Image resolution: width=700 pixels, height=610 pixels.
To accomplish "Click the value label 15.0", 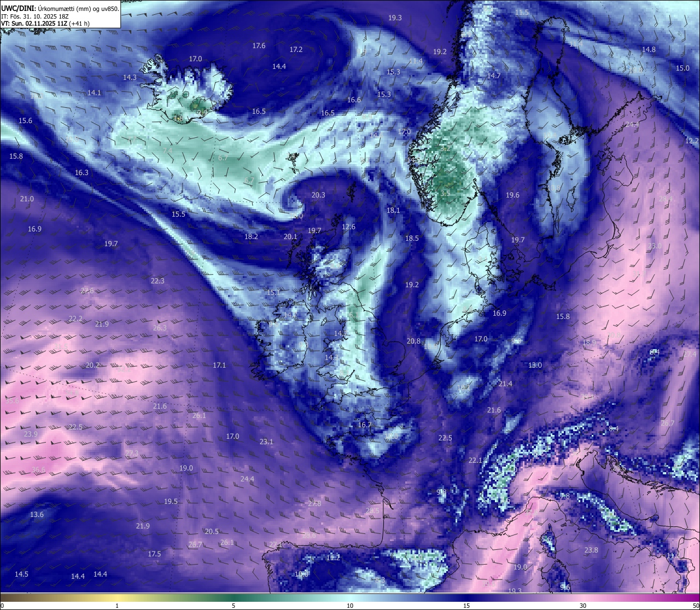I will pos(682,68).
